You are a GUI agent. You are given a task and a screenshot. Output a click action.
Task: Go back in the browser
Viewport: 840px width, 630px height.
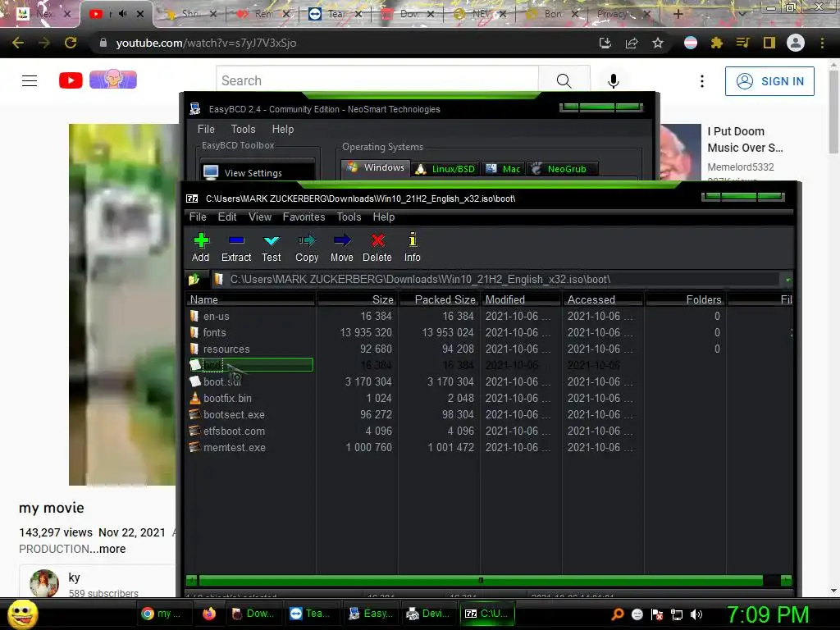coord(18,43)
